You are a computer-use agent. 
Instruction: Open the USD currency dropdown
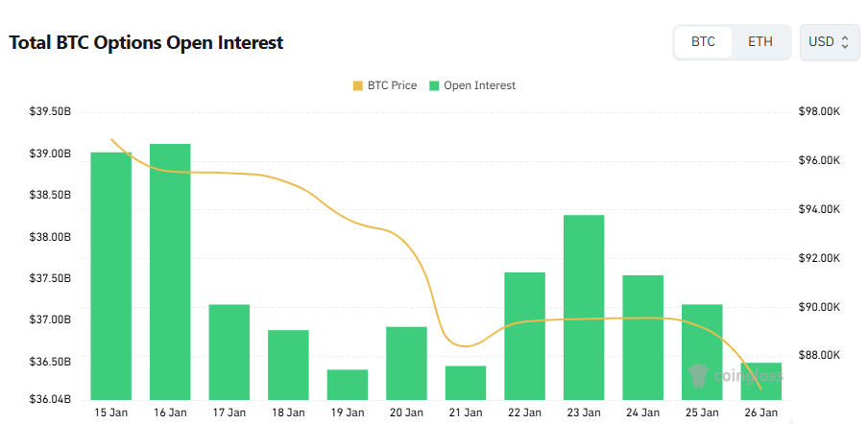830,42
